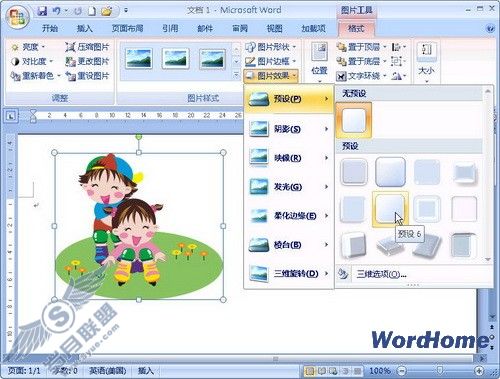500x379 pixels.
Task: Open the 图片边框 picture border dropdown
Action: [x=271, y=61]
